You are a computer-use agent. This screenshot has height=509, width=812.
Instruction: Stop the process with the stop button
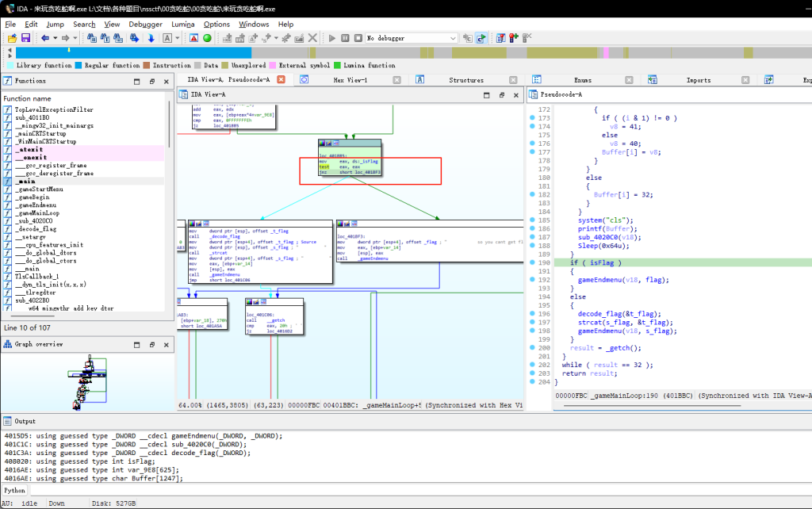pos(358,38)
